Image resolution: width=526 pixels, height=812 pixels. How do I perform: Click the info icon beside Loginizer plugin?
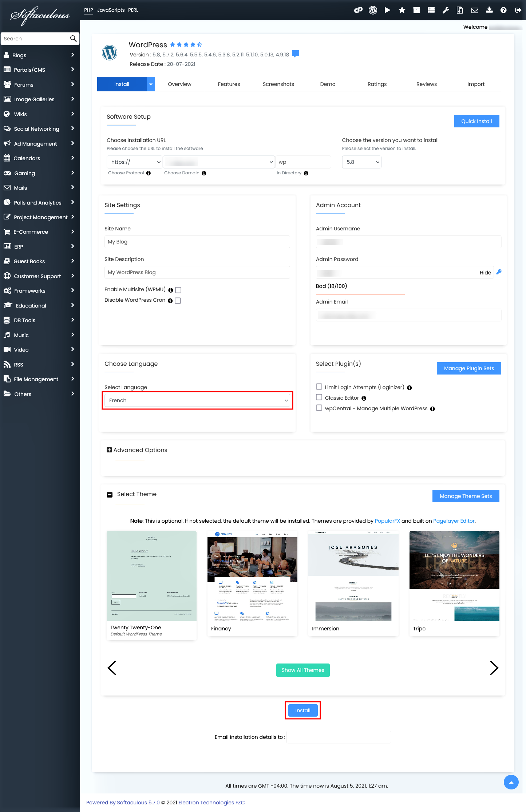[x=410, y=388]
